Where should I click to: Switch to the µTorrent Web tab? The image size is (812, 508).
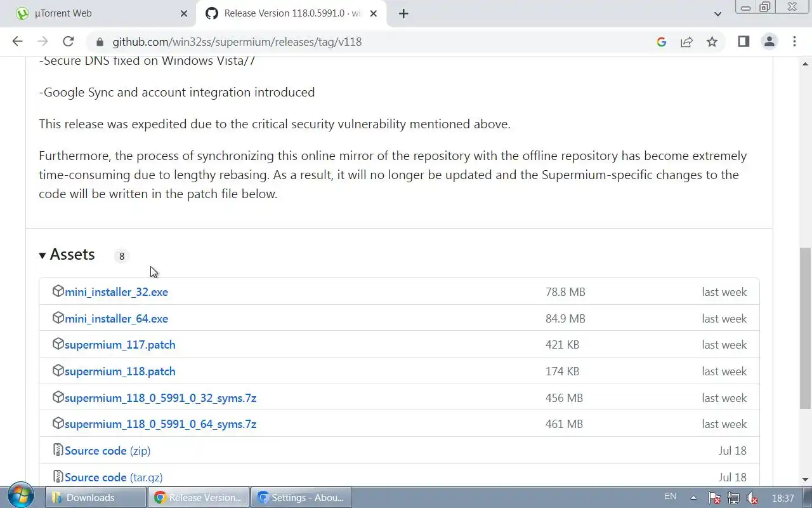[x=101, y=13]
